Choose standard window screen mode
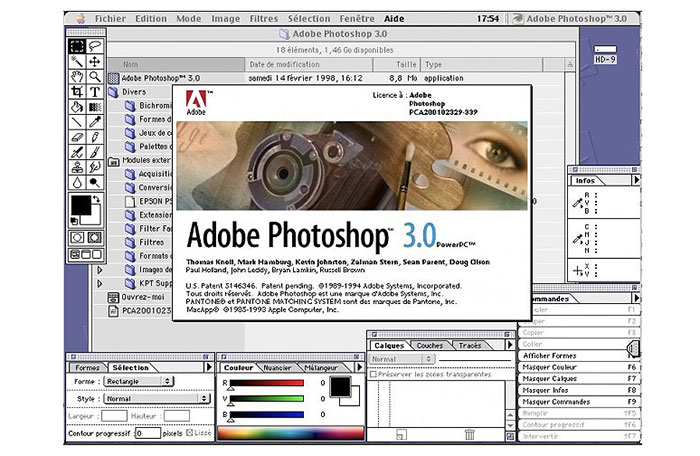700x456 pixels. (x=75, y=255)
